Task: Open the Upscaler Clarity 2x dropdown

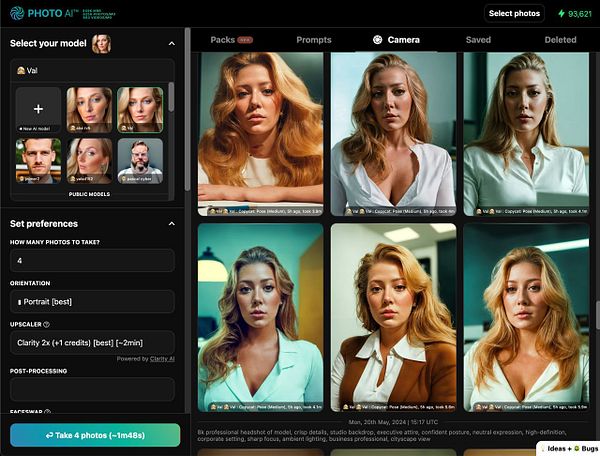Action: tap(92, 343)
